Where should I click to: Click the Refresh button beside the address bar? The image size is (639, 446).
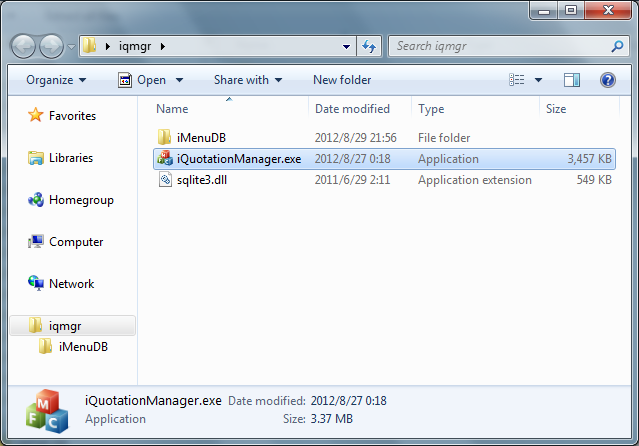tap(369, 46)
